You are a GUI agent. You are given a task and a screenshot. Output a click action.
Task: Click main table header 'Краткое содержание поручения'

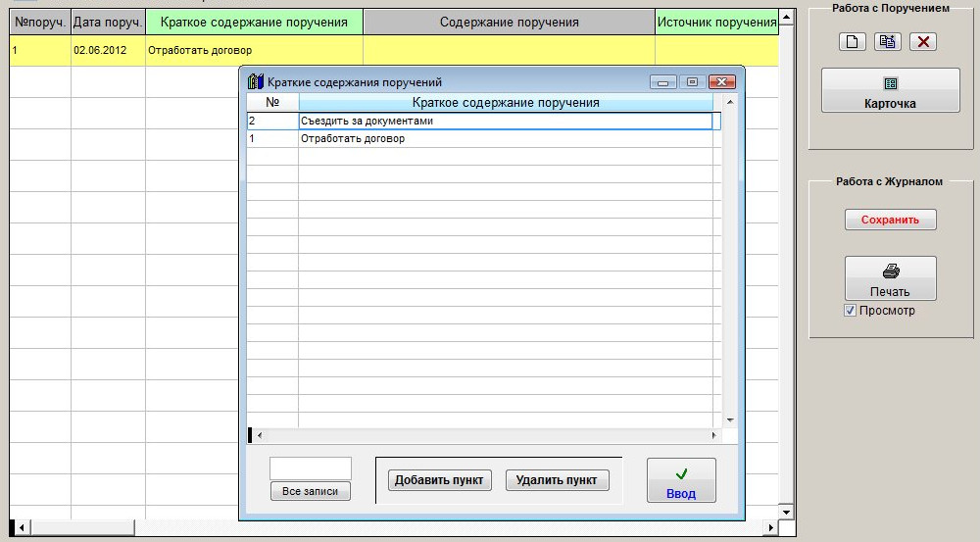point(254,23)
